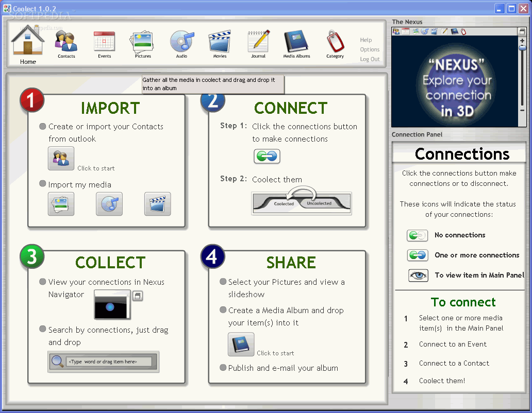
Task: Click the 'No connections' status icon
Action: (418, 235)
